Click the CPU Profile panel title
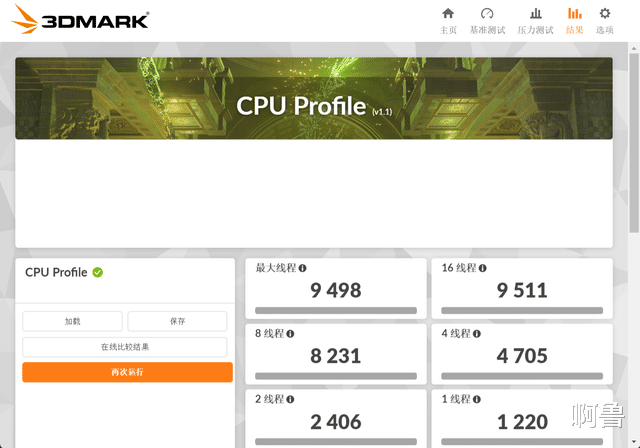640x448 pixels. (56, 272)
